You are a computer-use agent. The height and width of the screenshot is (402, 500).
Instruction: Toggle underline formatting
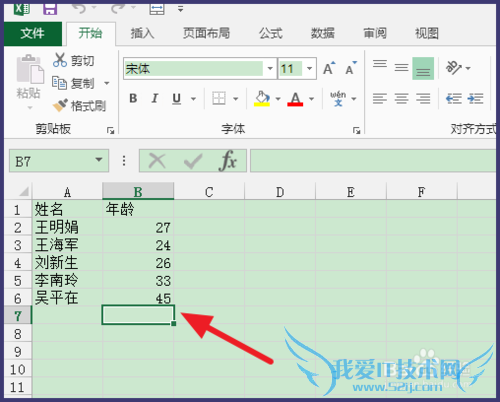(x=177, y=98)
